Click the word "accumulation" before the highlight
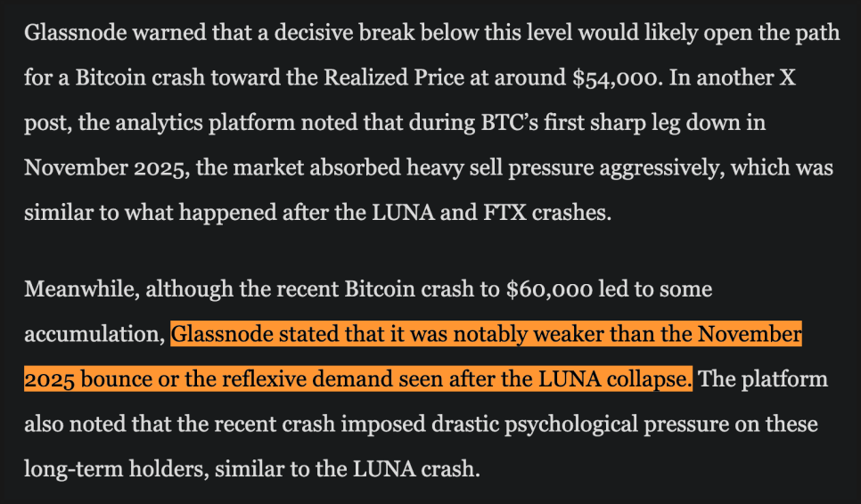861x504 pixels. [x=93, y=335]
